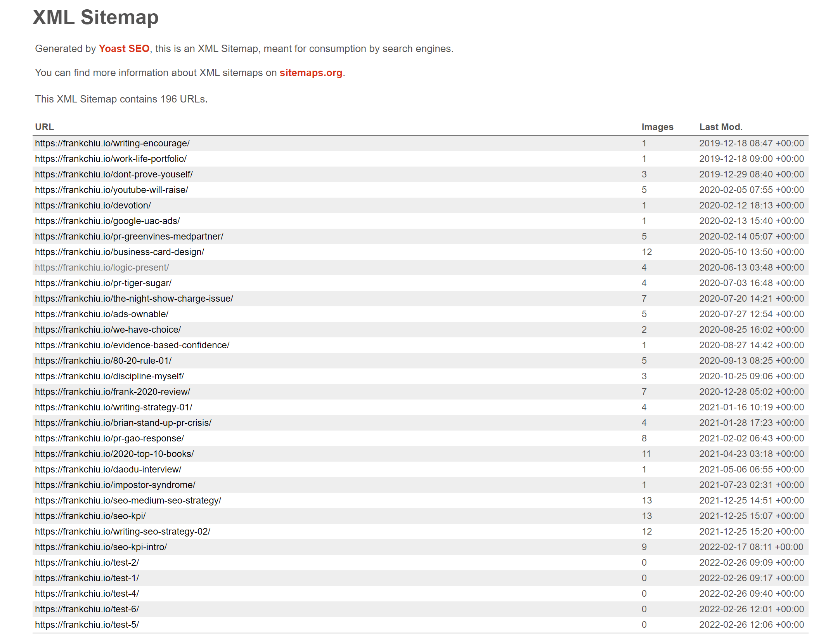The image size is (840, 634).
Task: Open the-night-show-charge-issue URL
Action: tap(134, 299)
